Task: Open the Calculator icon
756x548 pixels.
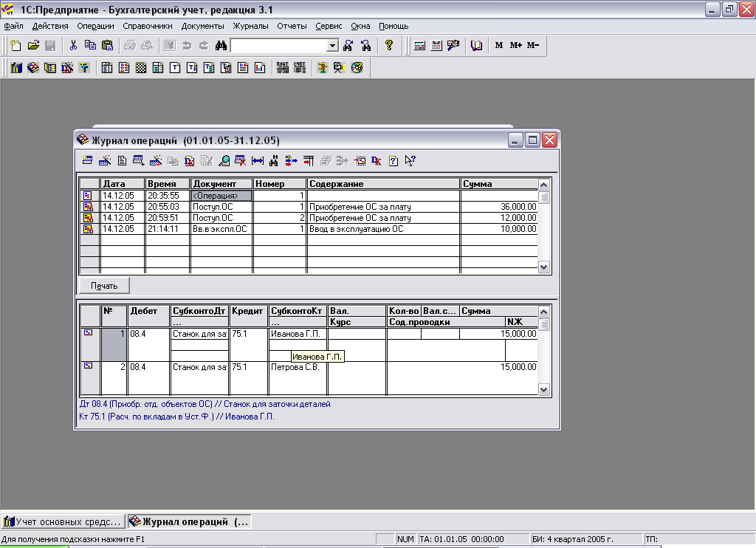Action: 419,45
